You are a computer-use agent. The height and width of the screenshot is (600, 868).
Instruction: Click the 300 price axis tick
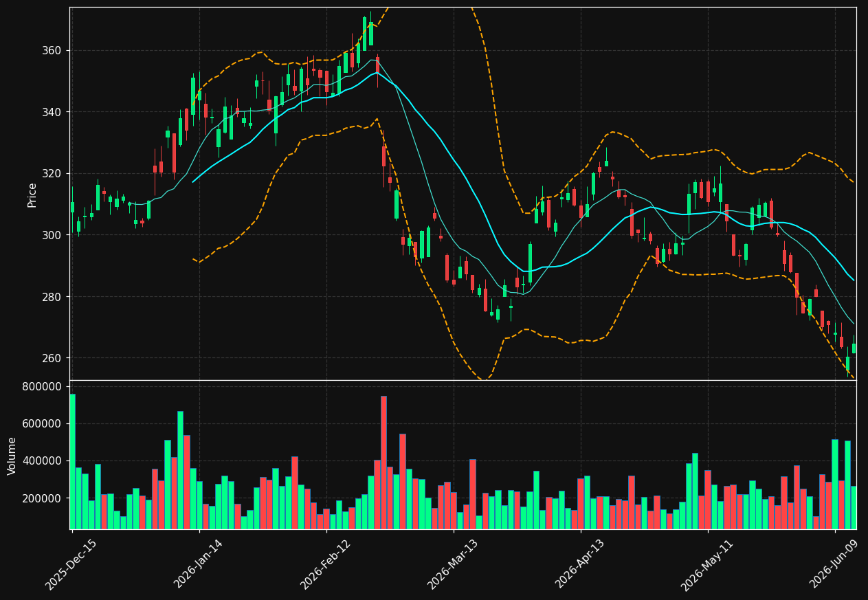tap(52, 235)
